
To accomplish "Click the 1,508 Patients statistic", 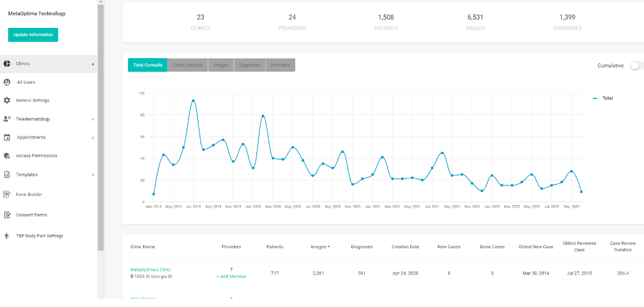I will click(386, 22).
